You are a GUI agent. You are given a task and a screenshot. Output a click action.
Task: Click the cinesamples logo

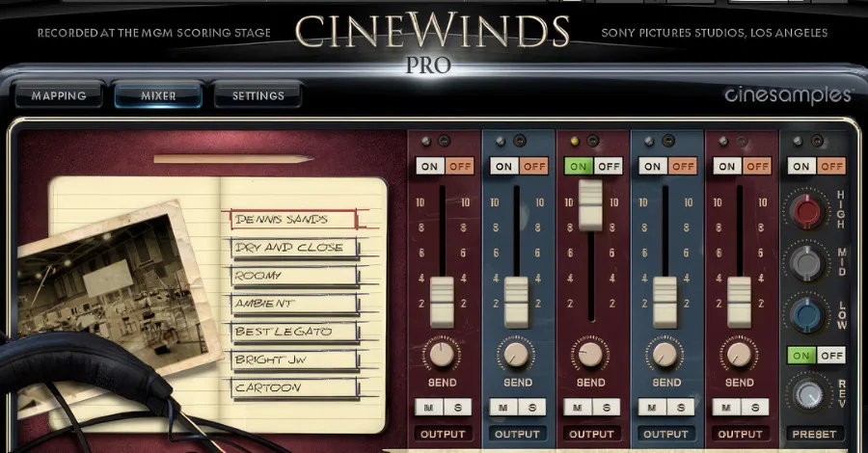click(x=788, y=95)
